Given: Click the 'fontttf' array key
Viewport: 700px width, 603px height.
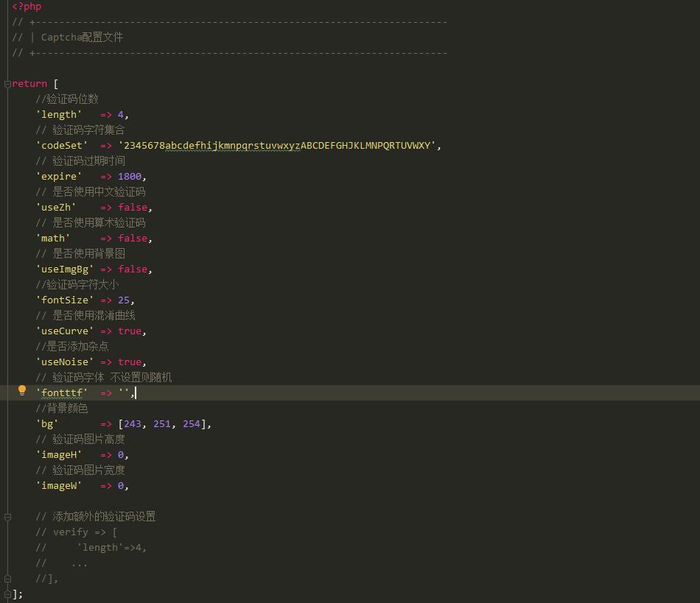Looking at the screenshot, I should coord(62,393).
